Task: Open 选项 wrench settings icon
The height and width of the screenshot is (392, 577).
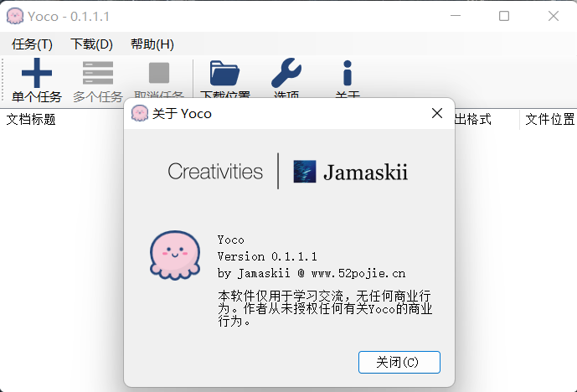Action: pos(286,74)
